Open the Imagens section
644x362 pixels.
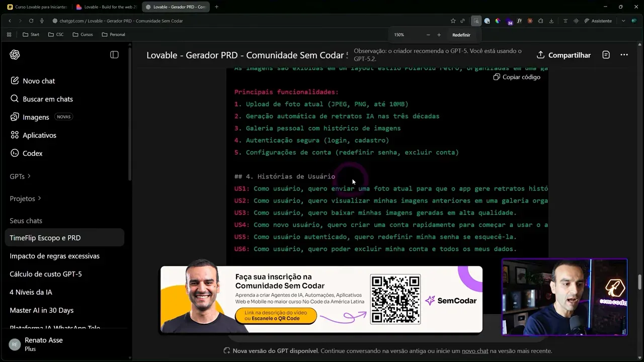click(36, 117)
